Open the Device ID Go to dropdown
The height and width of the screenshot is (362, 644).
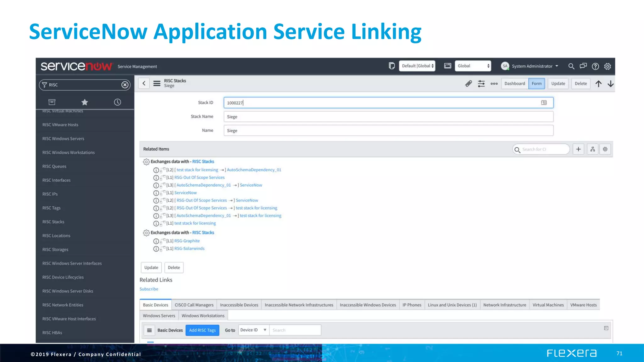click(x=253, y=330)
